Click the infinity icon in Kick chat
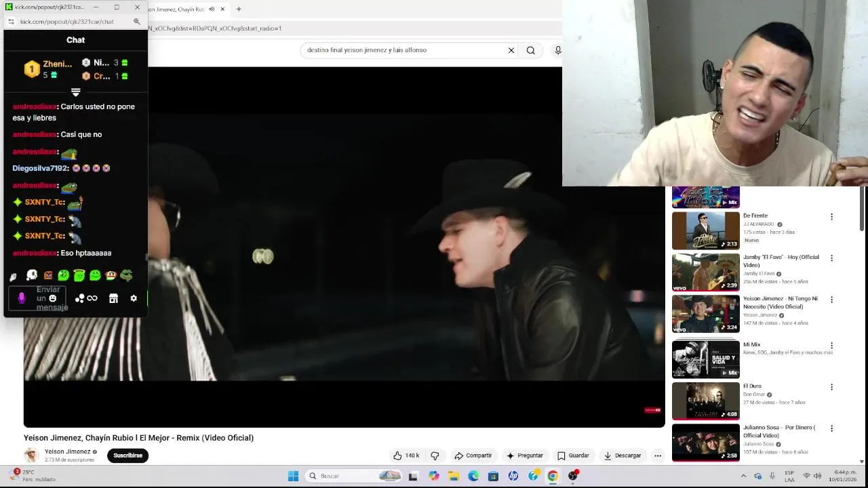The image size is (868, 488). coord(92,298)
